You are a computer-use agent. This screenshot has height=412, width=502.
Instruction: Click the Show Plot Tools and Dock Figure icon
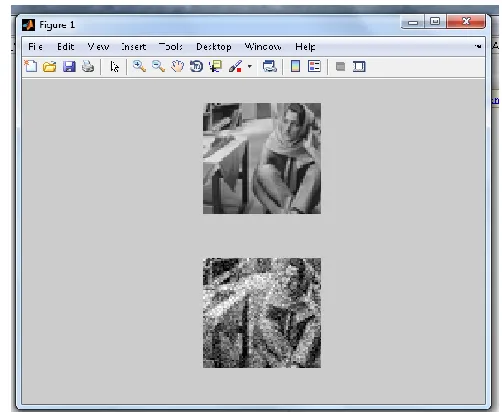(359, 66)
